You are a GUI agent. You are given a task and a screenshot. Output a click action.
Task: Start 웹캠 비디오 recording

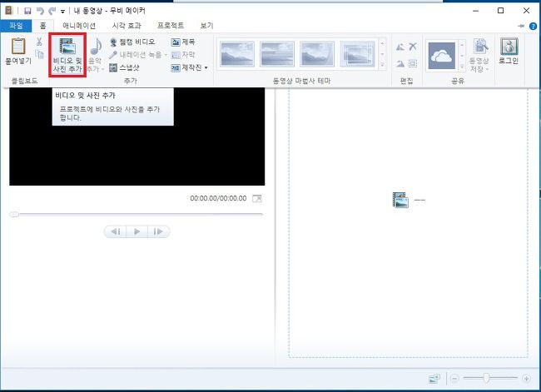click(132, 42)
